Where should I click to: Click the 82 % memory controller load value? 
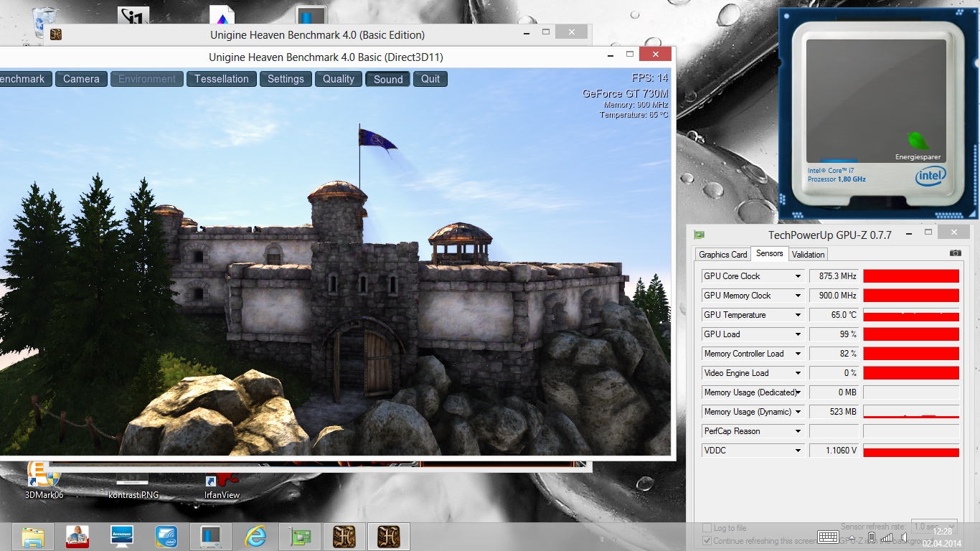coord(834,354)
